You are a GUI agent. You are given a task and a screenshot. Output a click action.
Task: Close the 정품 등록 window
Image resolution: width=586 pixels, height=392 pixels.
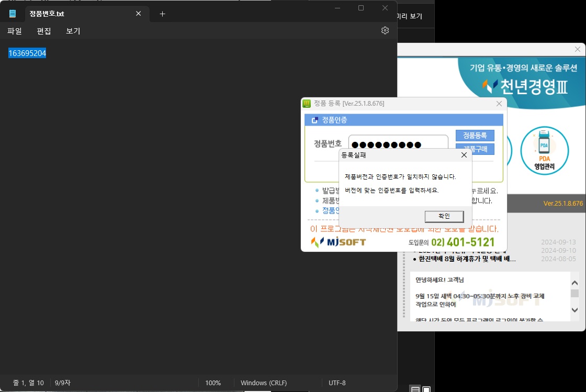[499, 104]
